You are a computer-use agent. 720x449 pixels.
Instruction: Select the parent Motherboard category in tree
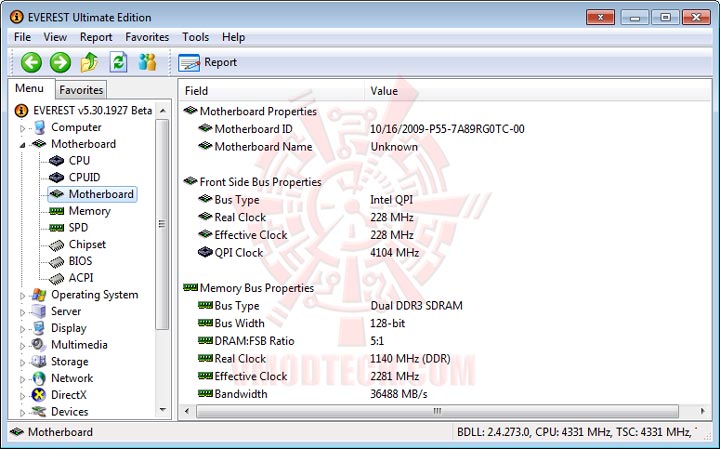[83, 144]
